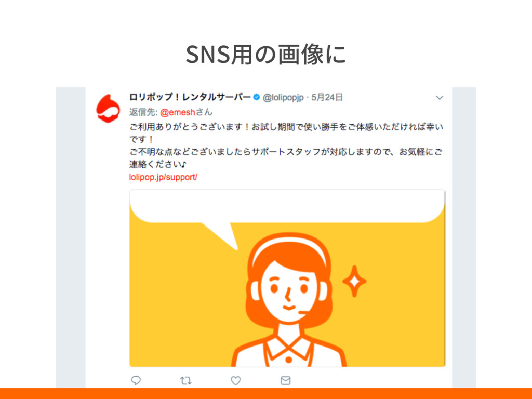Select the SNS用の画像に slide heading
532x399 pixels.
pyautogui.click(x=265, y=54)
